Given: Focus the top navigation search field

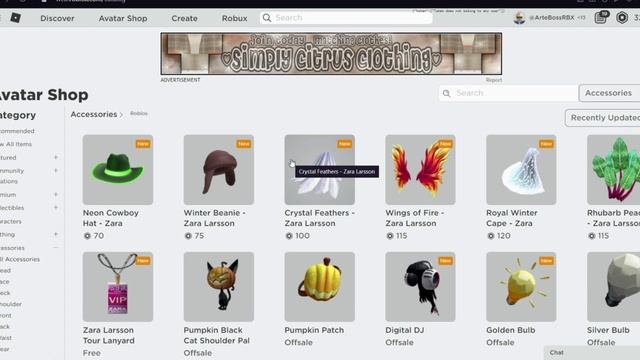Looking at the screenshot, I should click(x=346, y=18).
